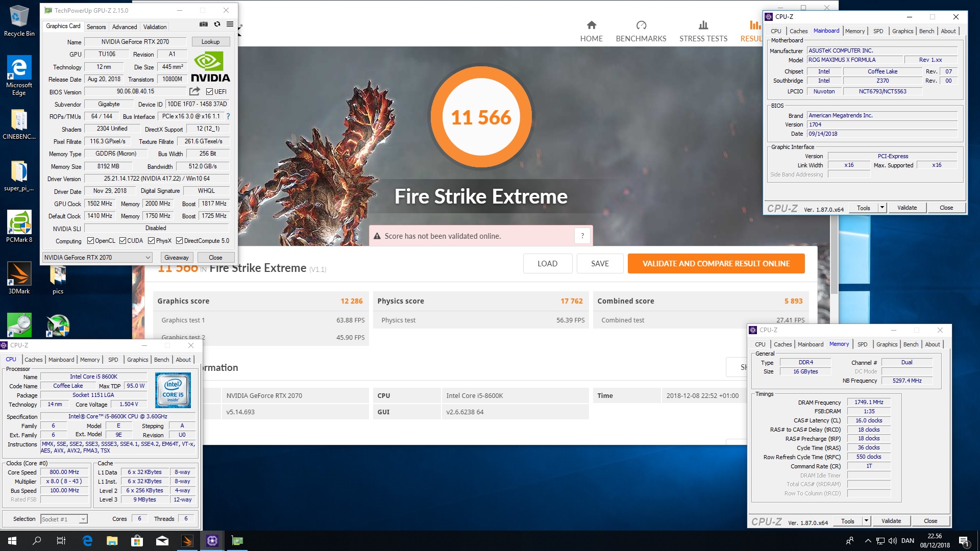Click the DAN input language indicator
The width and height of the screenshot is (980, 551).
pyautogui.click(x=908, y=541)
